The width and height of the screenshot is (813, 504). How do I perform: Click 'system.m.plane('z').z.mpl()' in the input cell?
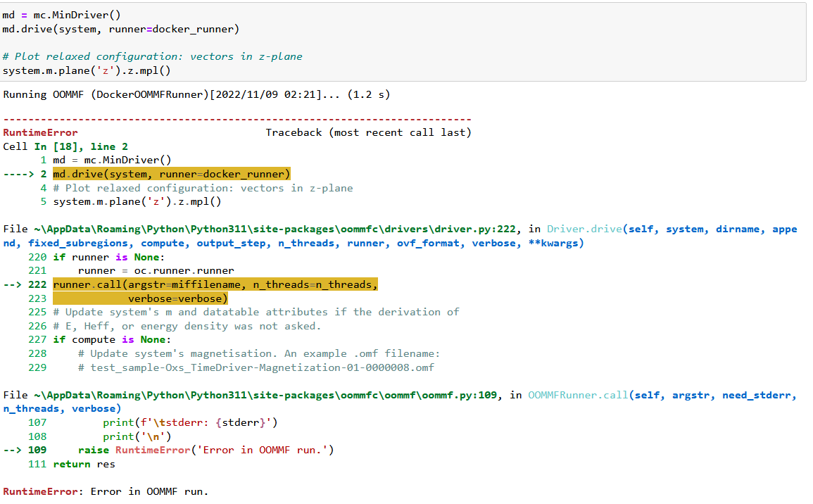pyautogui.click(x=87, y=70)
